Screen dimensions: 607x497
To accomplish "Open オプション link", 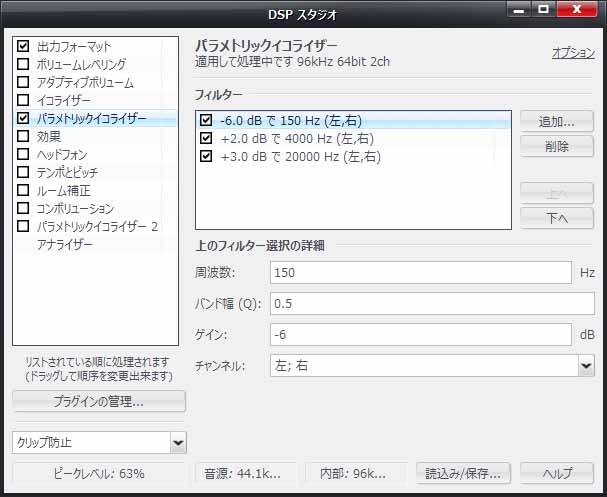I will pos(573,53).
